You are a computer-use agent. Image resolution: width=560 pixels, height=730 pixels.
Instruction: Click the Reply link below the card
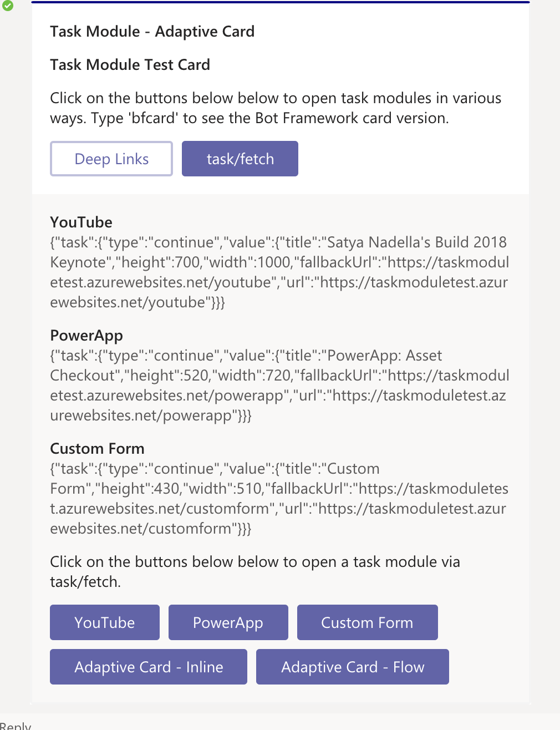pyautogui.click(x=16, y=726)
